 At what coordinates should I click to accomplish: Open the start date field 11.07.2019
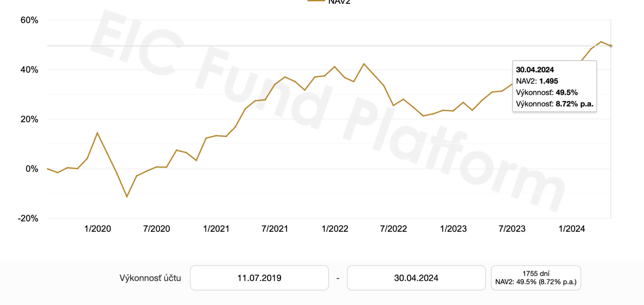click(x=259, y=278)
